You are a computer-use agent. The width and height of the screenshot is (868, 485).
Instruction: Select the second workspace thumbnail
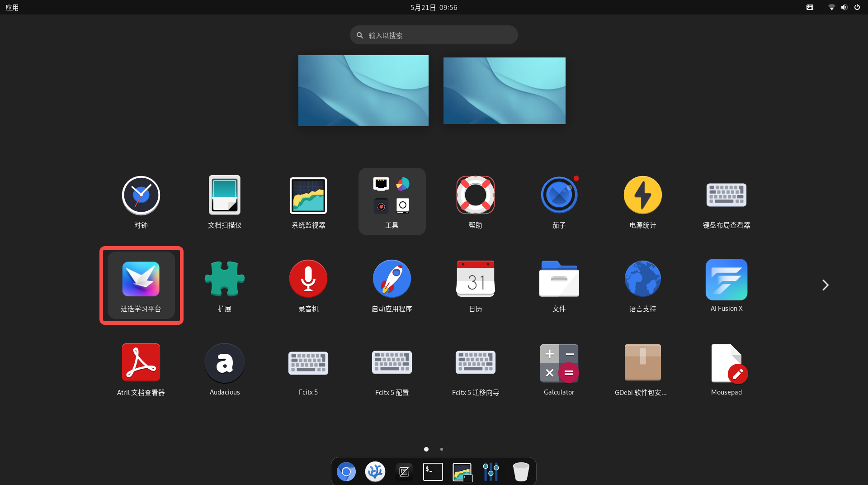[505, 90]
